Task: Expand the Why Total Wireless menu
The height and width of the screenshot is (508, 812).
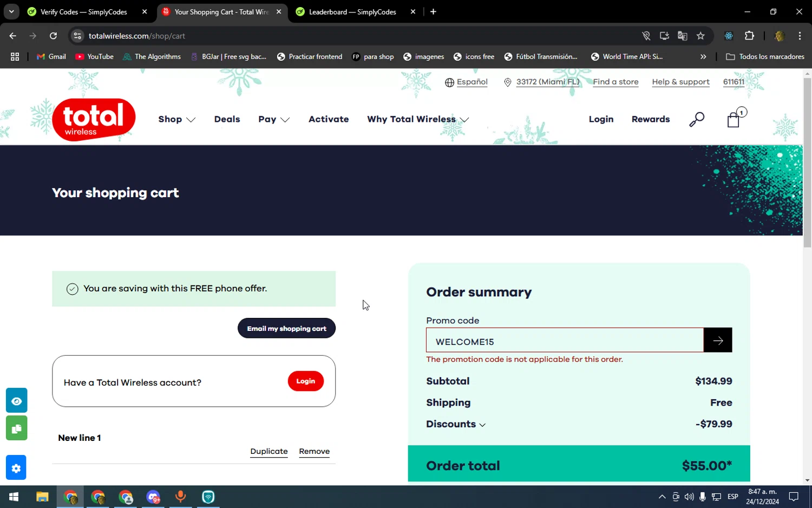Action: click(x=418, y=119)
